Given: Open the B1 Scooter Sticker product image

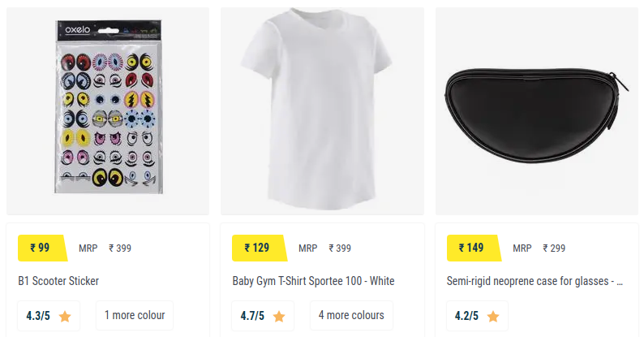Looking at the screenshot, I should click(108, 111).
